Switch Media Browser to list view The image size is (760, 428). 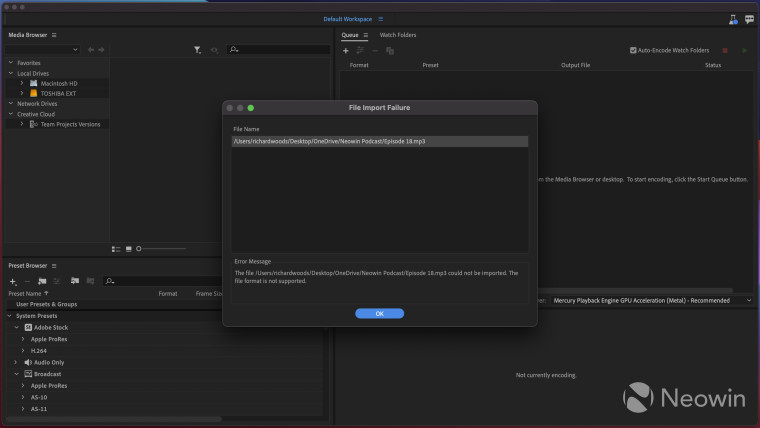coord(116,249)
